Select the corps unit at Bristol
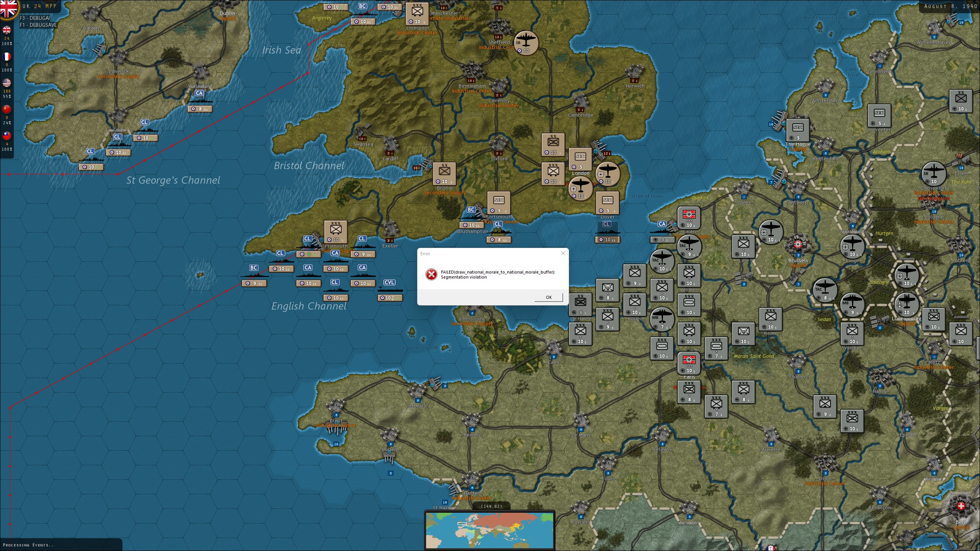 (444, 174)
